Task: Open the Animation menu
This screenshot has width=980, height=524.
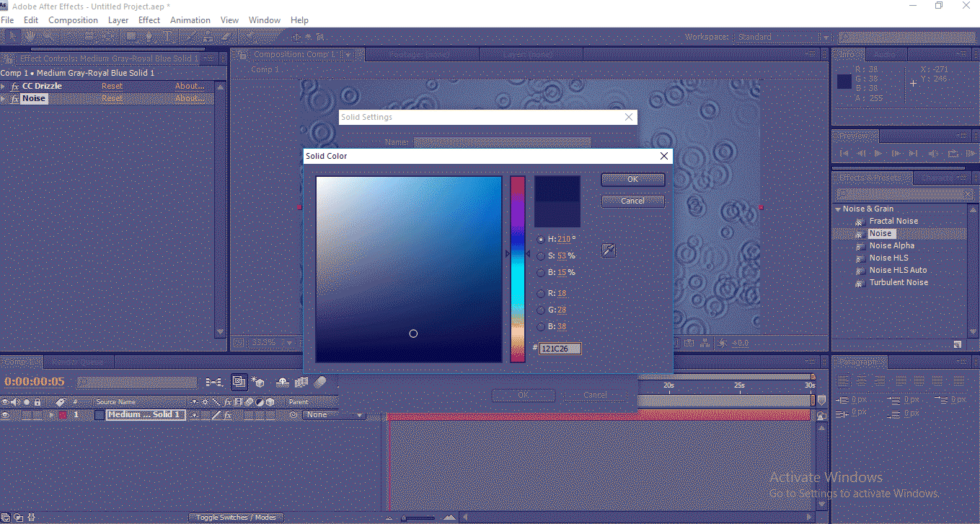Action: [190, 20]
